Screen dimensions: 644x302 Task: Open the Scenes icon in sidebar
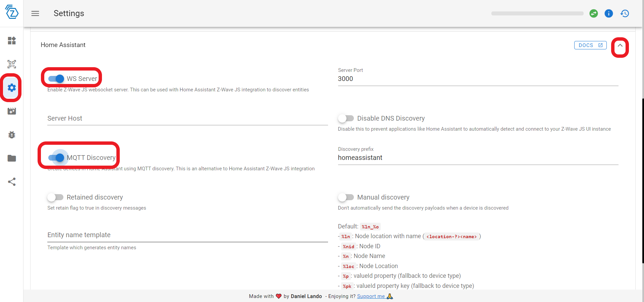point(12,111)
